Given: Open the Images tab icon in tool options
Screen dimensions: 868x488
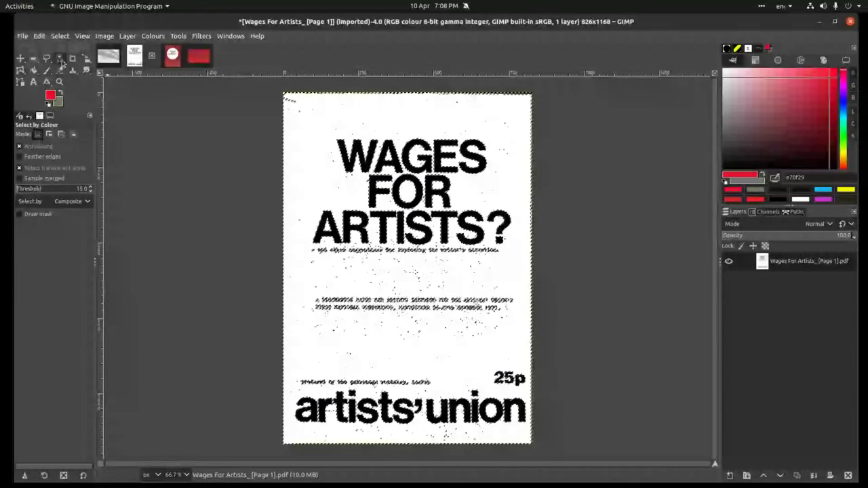Looking at the screenshot, I should pos(39,116).
